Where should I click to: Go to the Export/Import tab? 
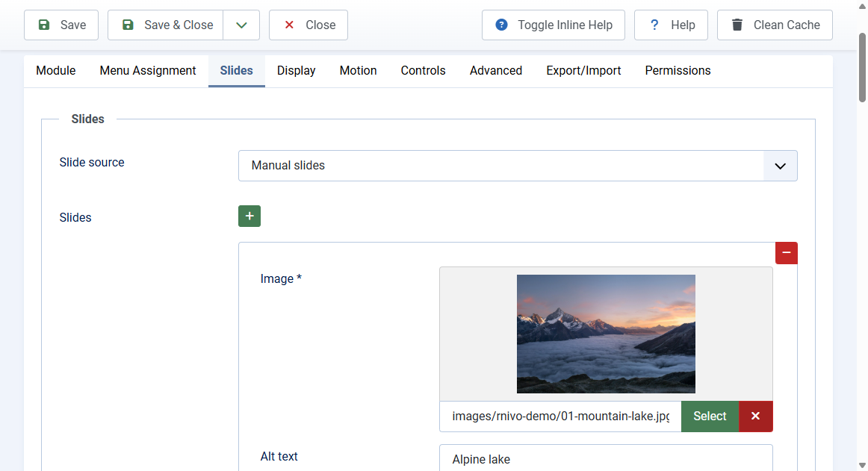(583, 71)
